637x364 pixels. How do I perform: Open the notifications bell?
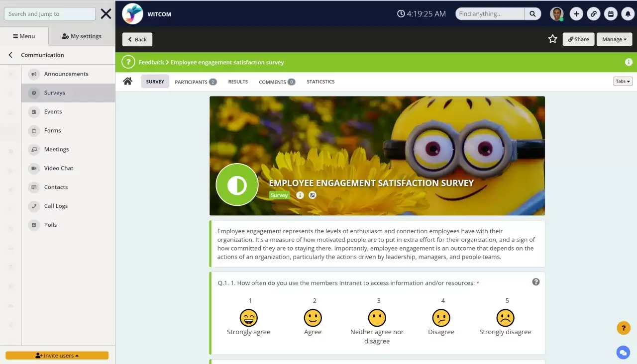click(628, 13)
